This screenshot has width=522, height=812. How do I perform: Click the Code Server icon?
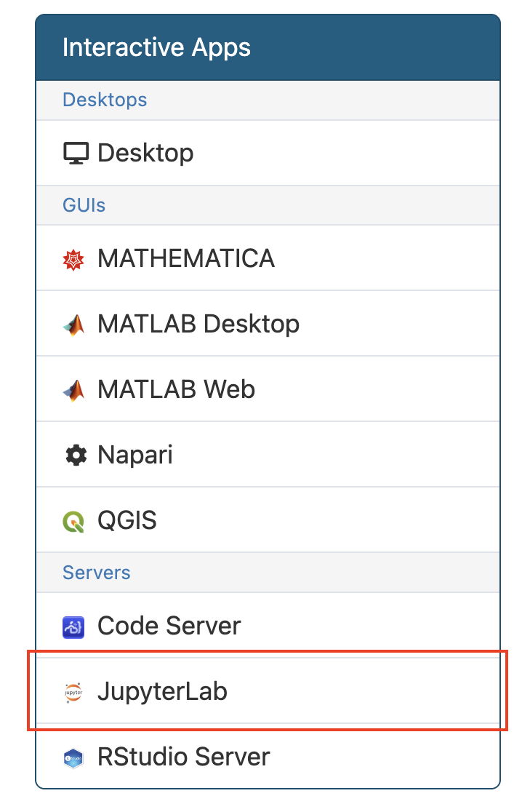(x=73, y=626)
